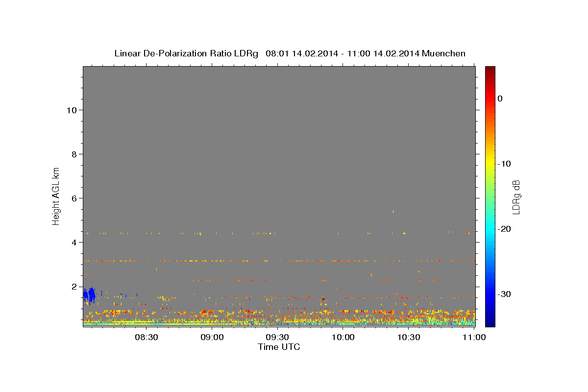
Task: Click the isolated data pixel near 9.4 km
Action: tap(283, 124)
